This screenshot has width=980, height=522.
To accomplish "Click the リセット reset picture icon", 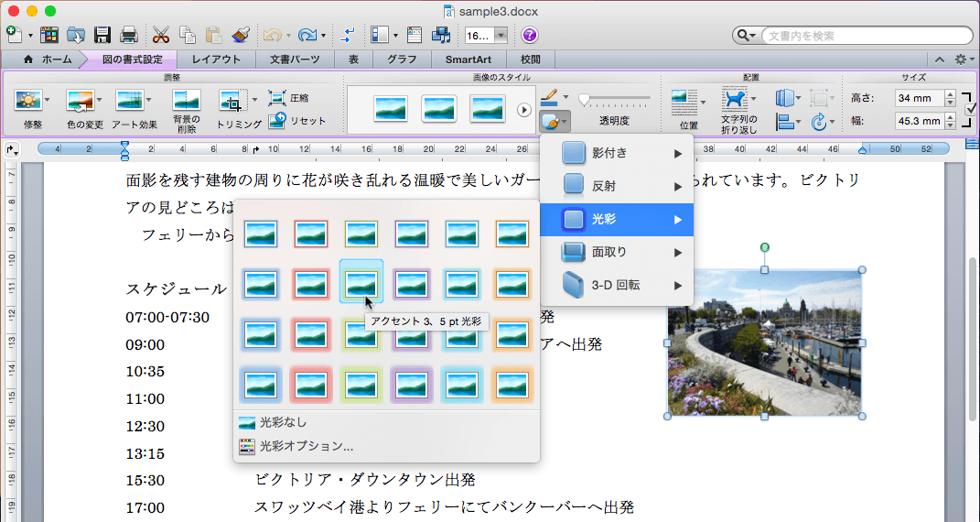I will click(x=277, y=121).
